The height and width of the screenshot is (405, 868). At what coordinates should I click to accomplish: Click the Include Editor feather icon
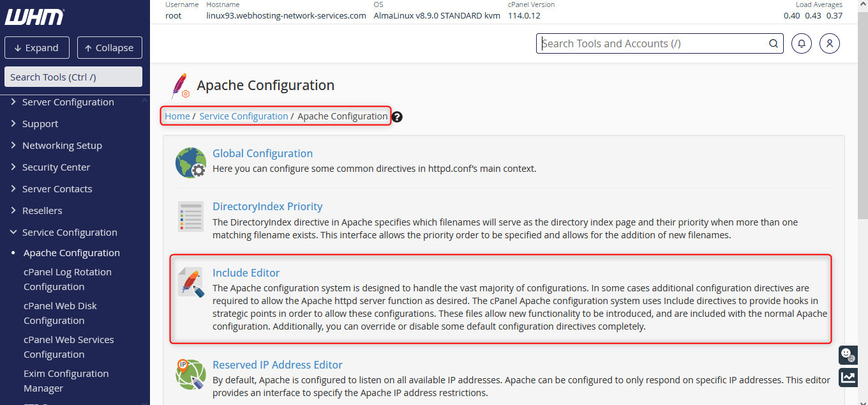pyautogui.click(x=190, y=282)
